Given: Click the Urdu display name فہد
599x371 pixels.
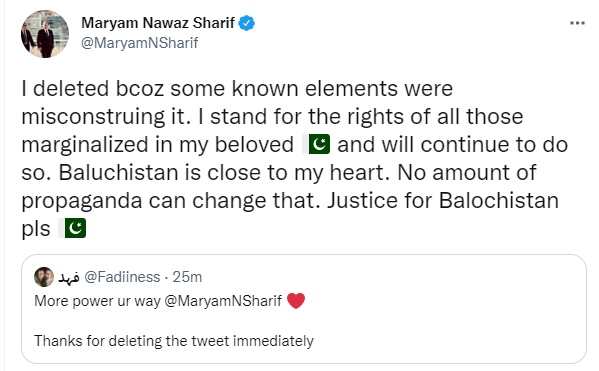Looking at the screenshot, I should 69,277.
